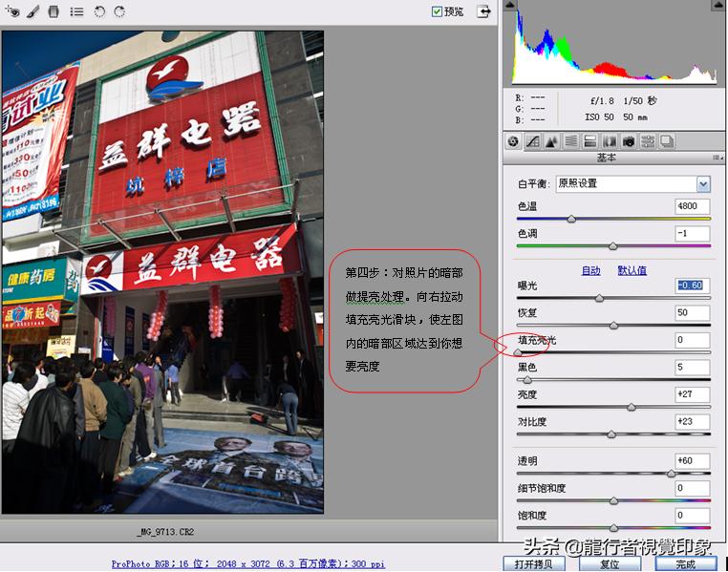Viewport: 728px width, 572px height.
Task: Open the Snapshots tab
Action: [667, 141]
